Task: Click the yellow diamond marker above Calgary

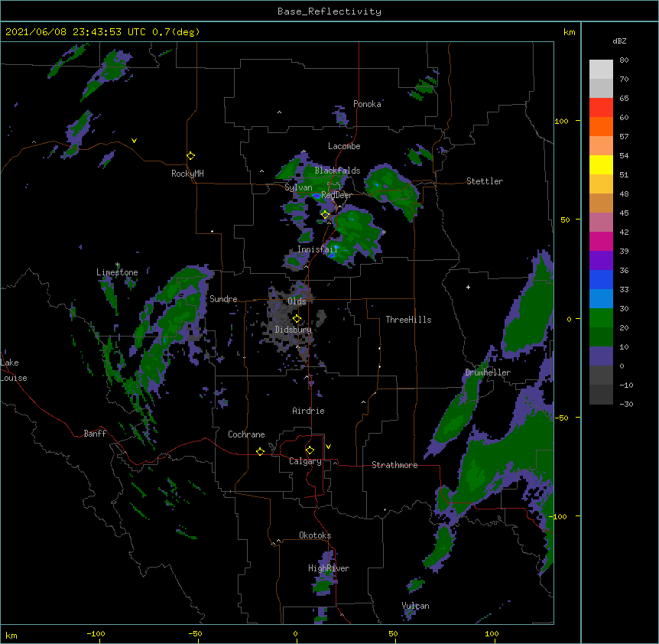Action: click(x=310, y=450)
